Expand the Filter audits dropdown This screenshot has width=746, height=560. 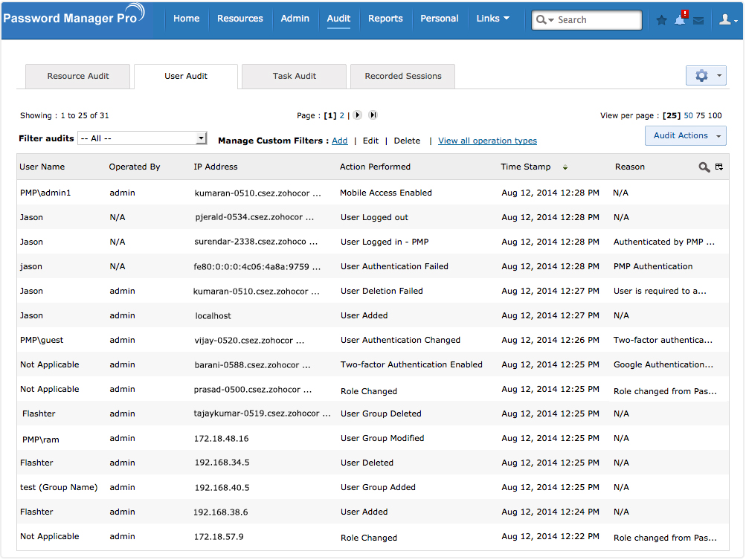201,138
